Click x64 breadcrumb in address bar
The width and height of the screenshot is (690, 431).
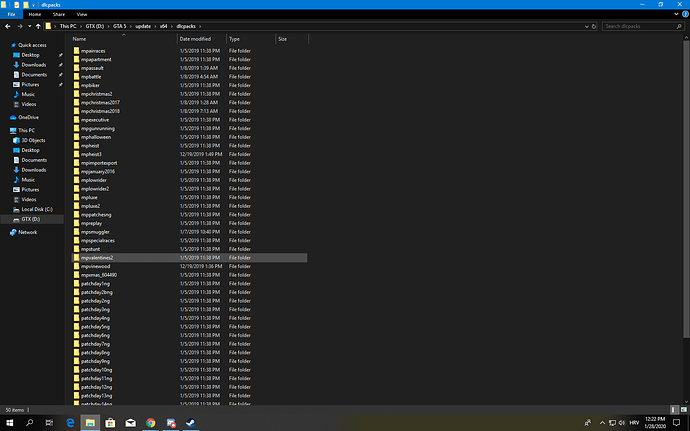tap(163, 26)
